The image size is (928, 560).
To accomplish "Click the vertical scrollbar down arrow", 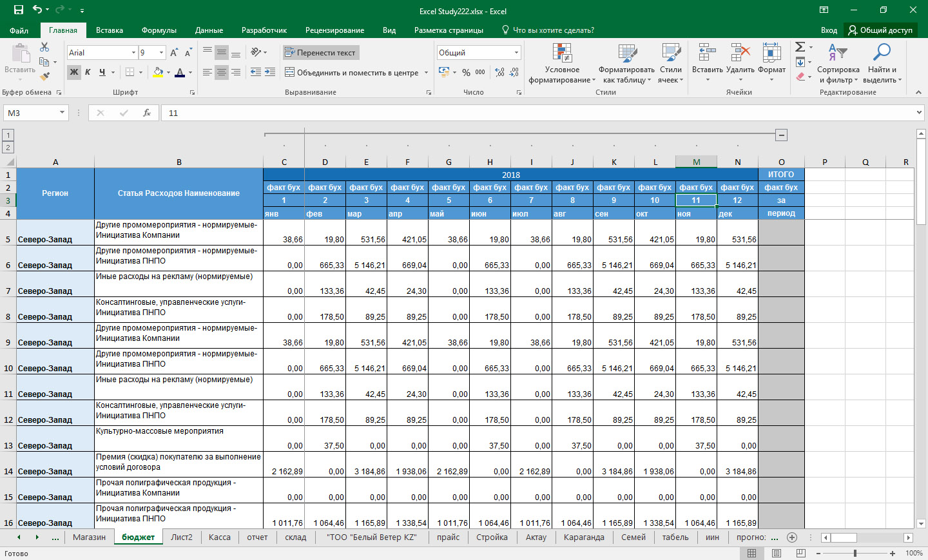I will (x=921, y=524).
